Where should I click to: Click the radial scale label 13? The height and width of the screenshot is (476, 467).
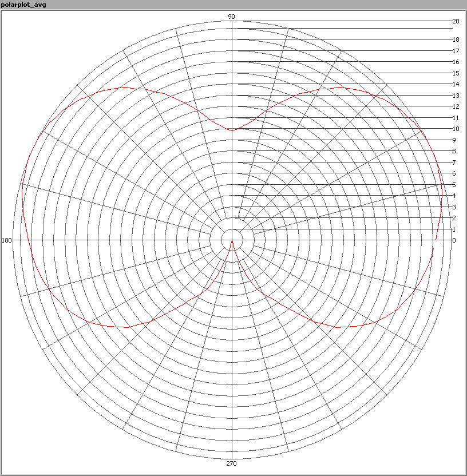pos(456,96)
